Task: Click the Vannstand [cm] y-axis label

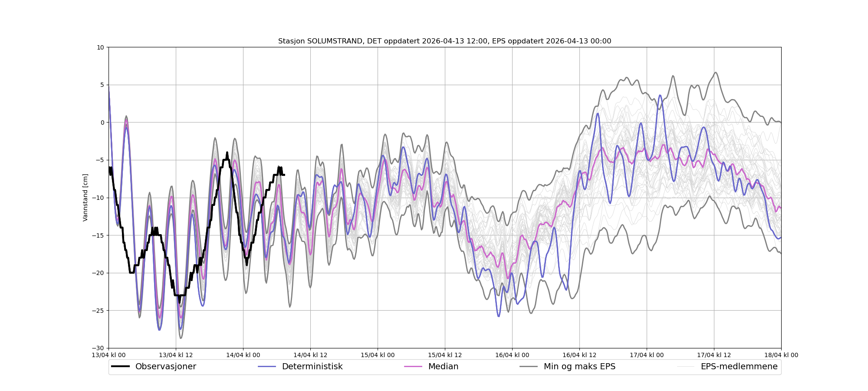Action: coord(85,198)
